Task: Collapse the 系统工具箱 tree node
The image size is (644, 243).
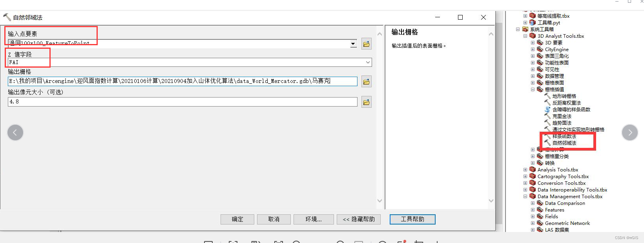Action: point(518,29)
